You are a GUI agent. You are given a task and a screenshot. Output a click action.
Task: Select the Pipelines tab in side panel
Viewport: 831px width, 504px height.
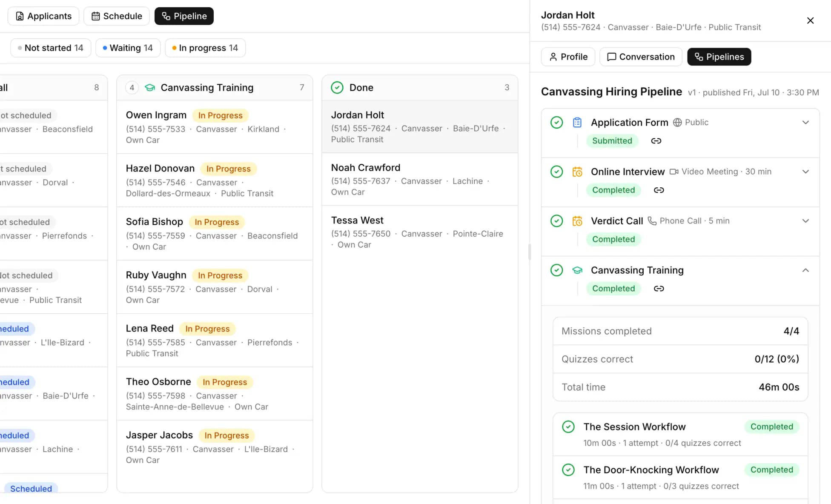[719, 57]
